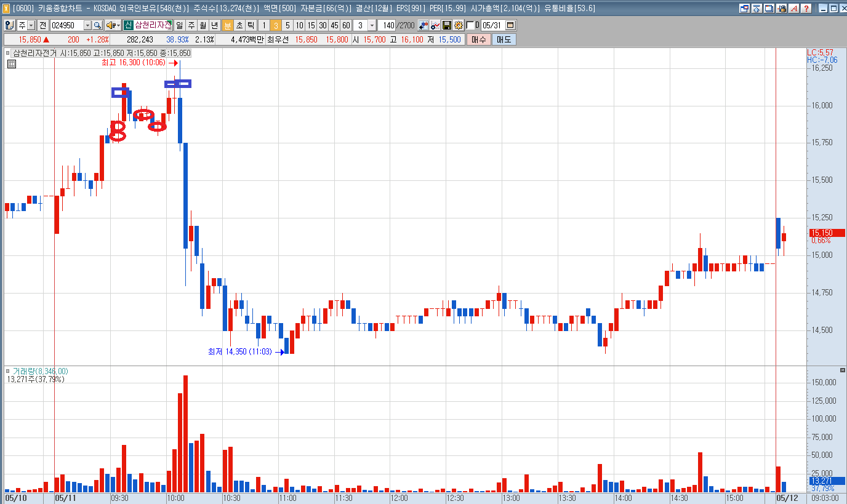Screen dimensions: 847x504
Task: Select the 틱 tick chart button
Action: (251, 25)
